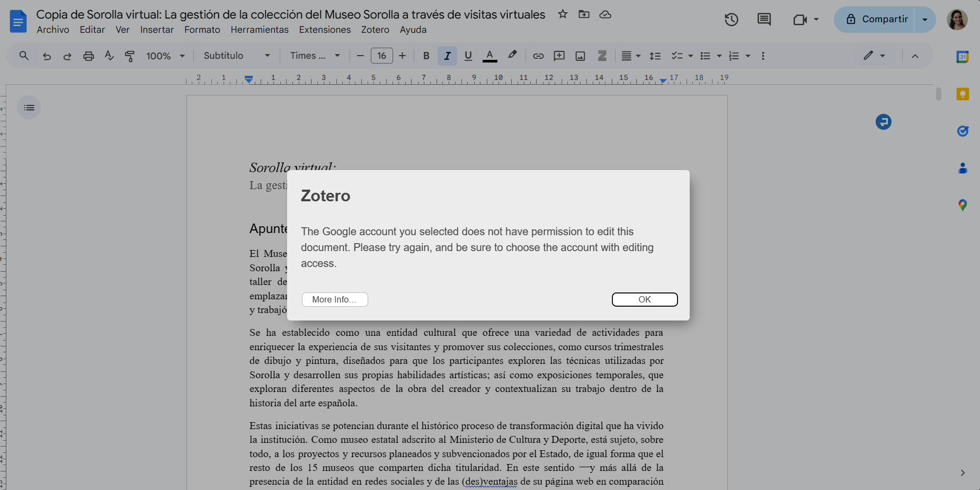Open the Editar menu
The width and height of the screenshot is (980, 490).
click(x=92, y=30)
